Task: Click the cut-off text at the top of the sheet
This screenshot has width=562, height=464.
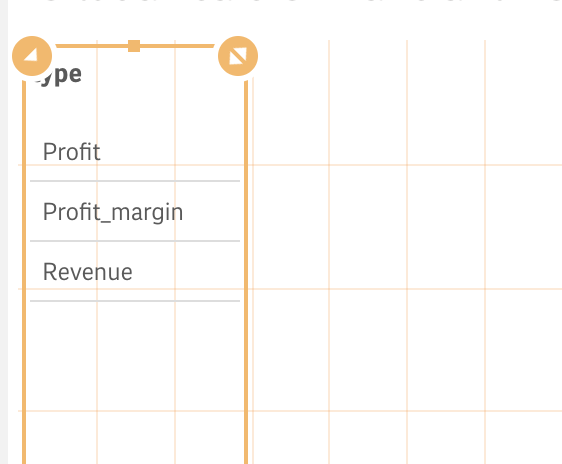Action: click(287, 1)
